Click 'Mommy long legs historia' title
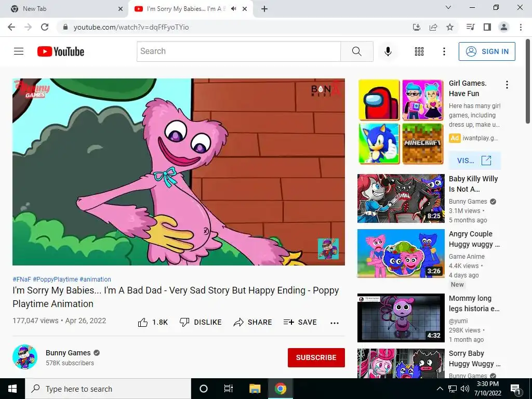Screen dimensions: 532x399 click(x=474, y=303)
